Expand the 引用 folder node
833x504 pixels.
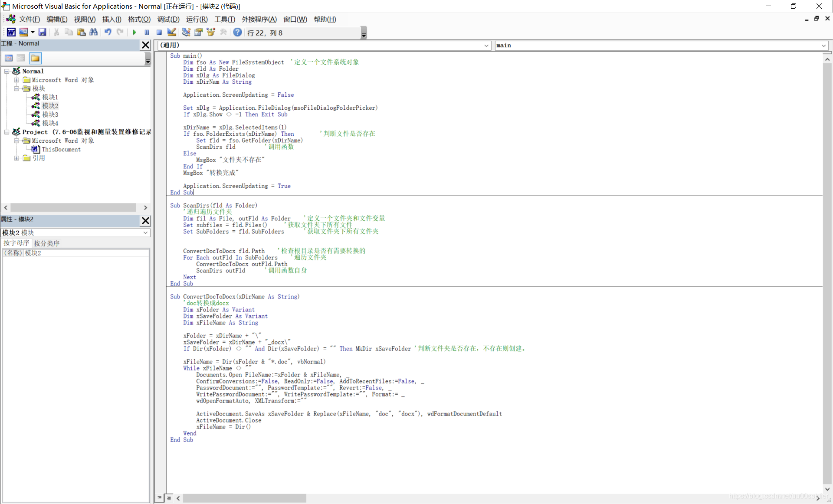click(x=16, y=158)
